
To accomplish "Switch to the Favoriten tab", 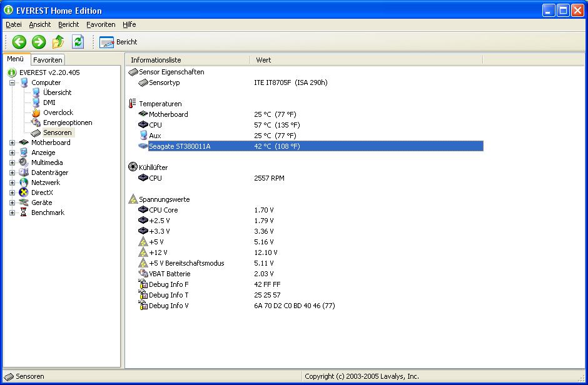I will coord(48,60).
